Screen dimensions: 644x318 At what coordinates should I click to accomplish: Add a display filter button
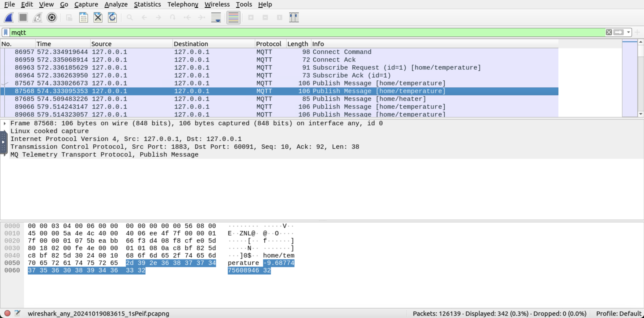click(x=637, y=32)
